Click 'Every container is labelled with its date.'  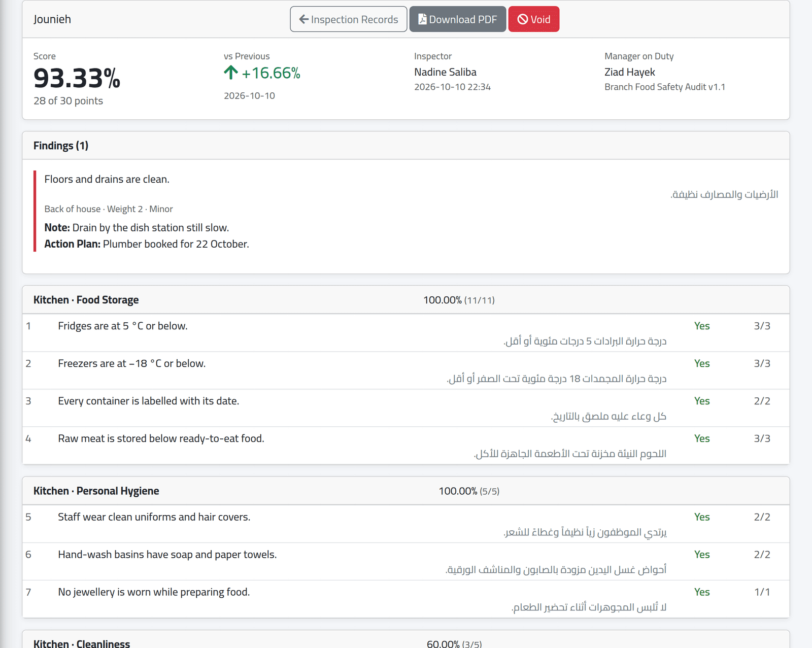pos(149,401)
